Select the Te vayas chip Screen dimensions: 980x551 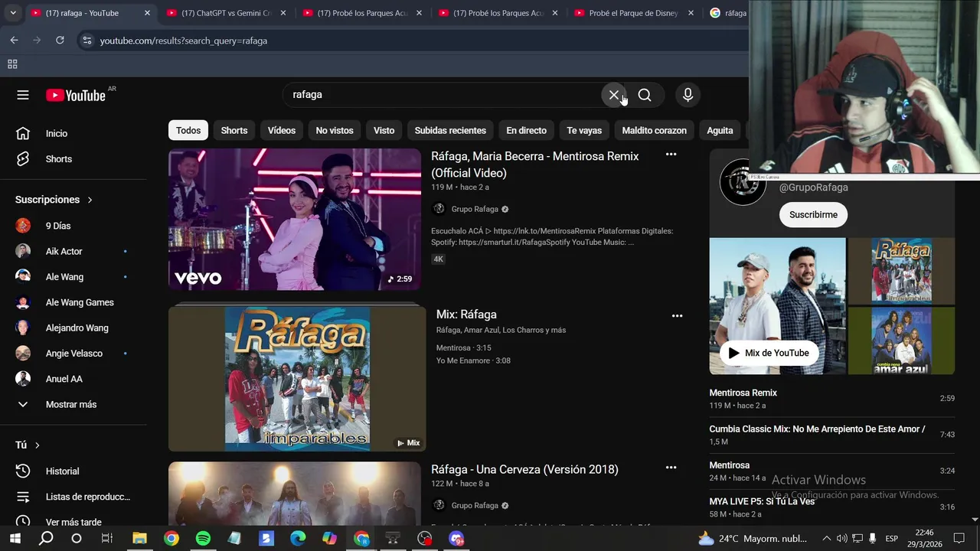tap(584, 130)
